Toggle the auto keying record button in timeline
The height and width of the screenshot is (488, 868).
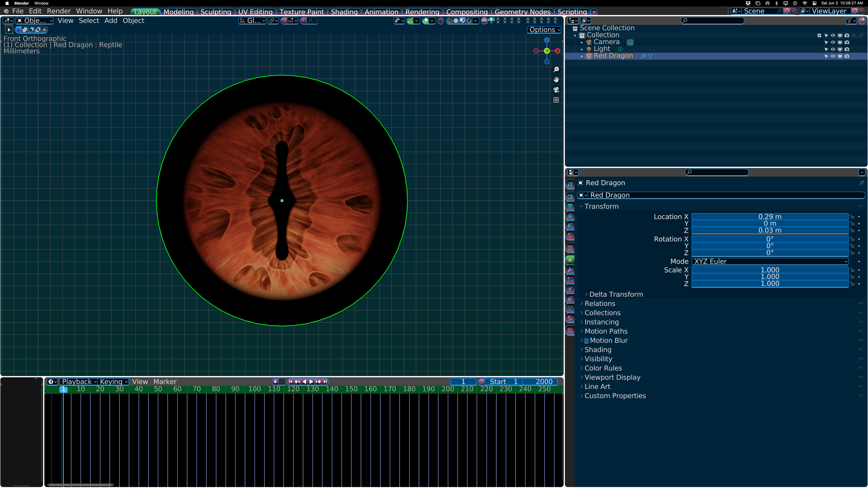pos(275,382)
